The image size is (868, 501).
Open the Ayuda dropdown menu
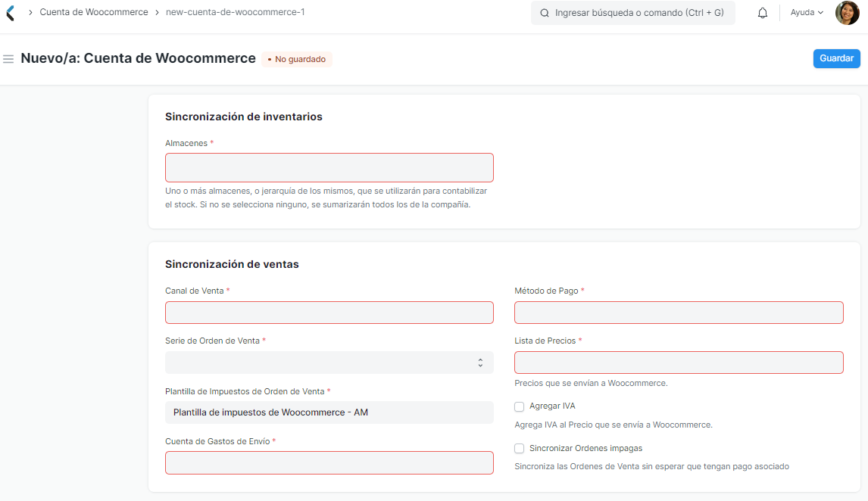pyautogui.click(x=807, y=12)
